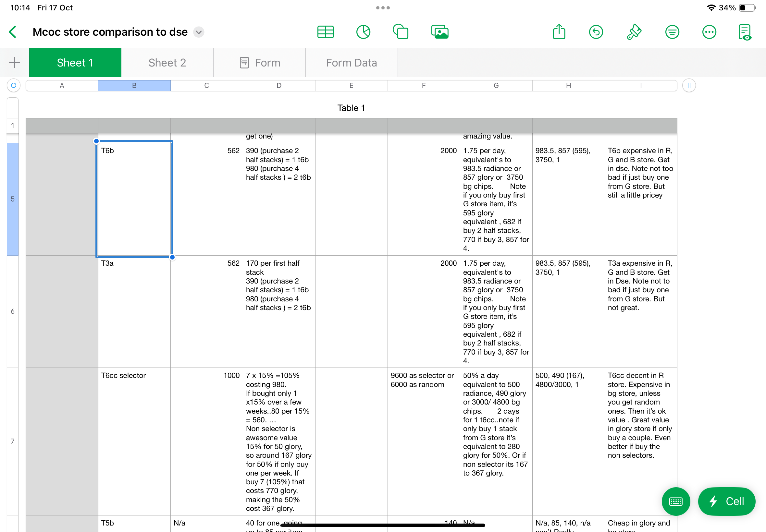Open the insert media photo icon

tap(439, 32)
